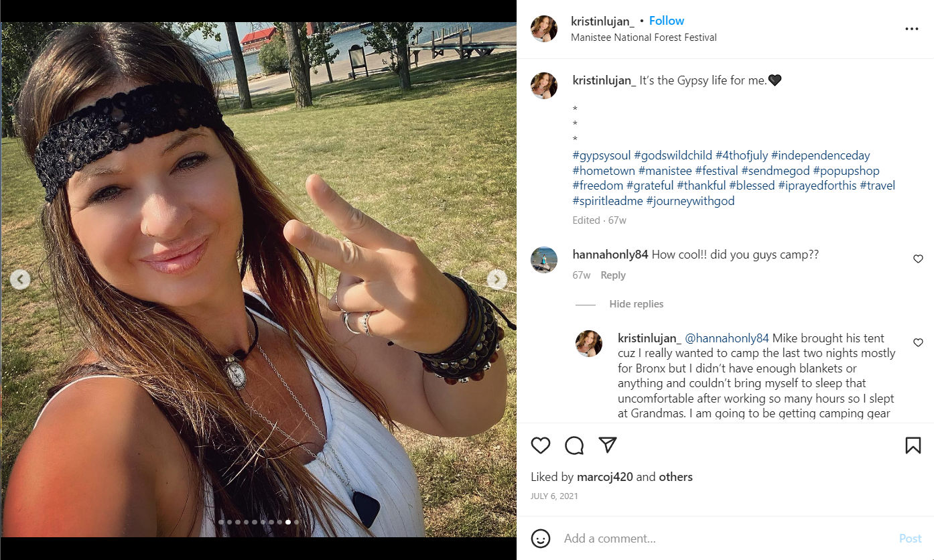This screenshot has width=934, height=560.
Task: Like kristinlujan_'s reply comment
Action: click(918, 342)
